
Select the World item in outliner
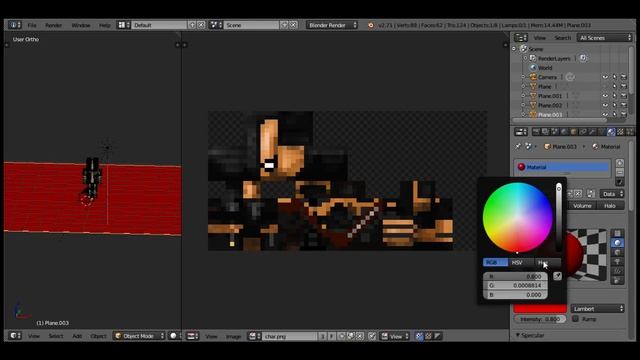coord(544,68)
